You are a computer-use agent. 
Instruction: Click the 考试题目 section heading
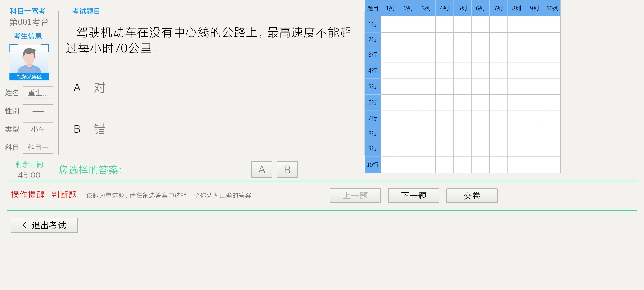tap(86, 11)
